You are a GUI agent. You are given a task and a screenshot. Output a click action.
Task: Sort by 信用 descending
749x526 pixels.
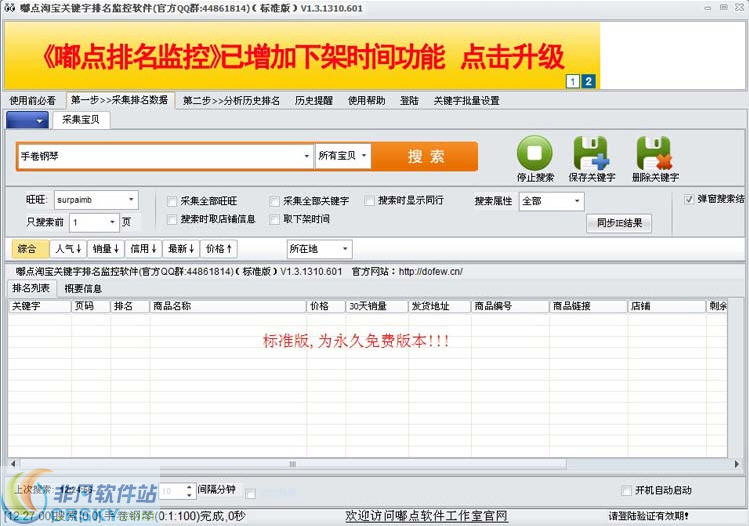point(143,249)
